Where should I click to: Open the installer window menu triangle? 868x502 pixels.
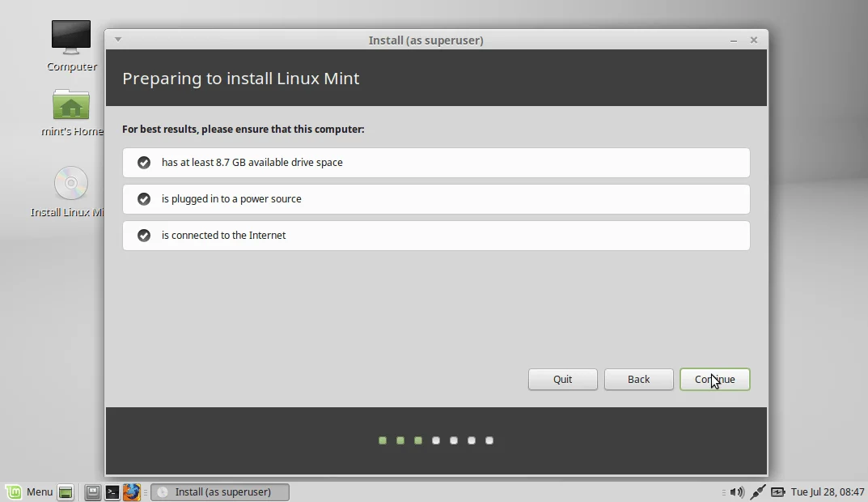(118, 39)
